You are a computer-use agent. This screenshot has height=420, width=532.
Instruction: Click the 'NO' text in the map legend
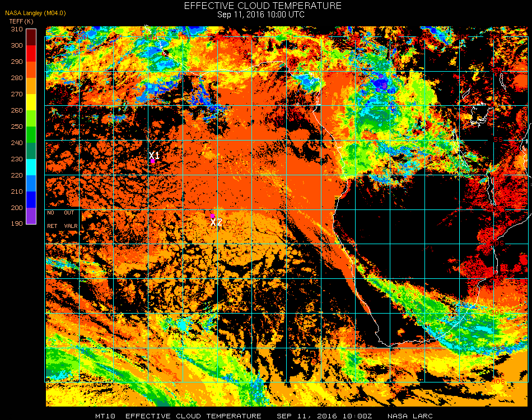pyautogui.click(x=50, y=213)
